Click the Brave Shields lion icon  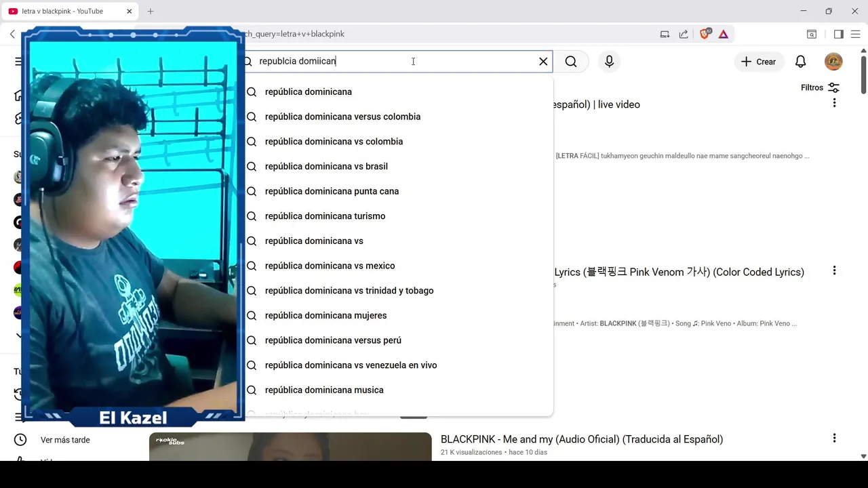tap(705, 34)
